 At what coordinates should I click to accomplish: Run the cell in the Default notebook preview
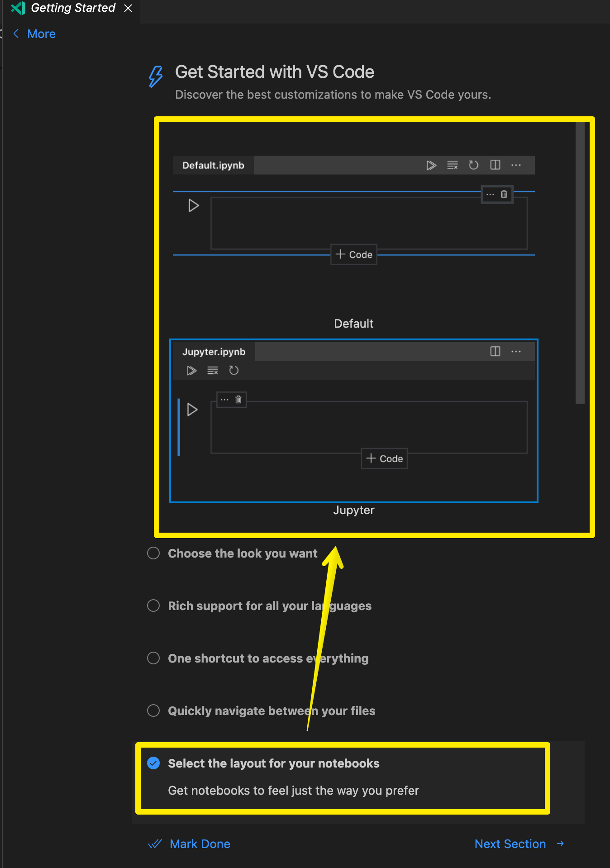[x=193, y=205]
